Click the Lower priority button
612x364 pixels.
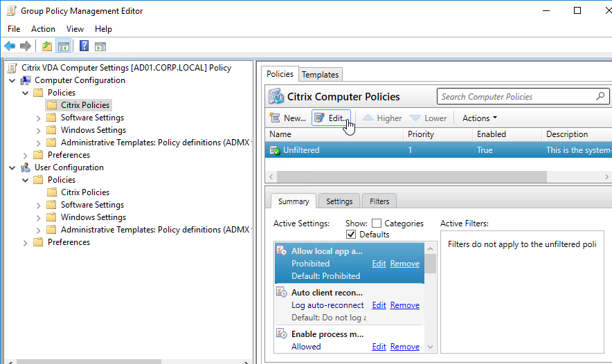pos(428,118)
